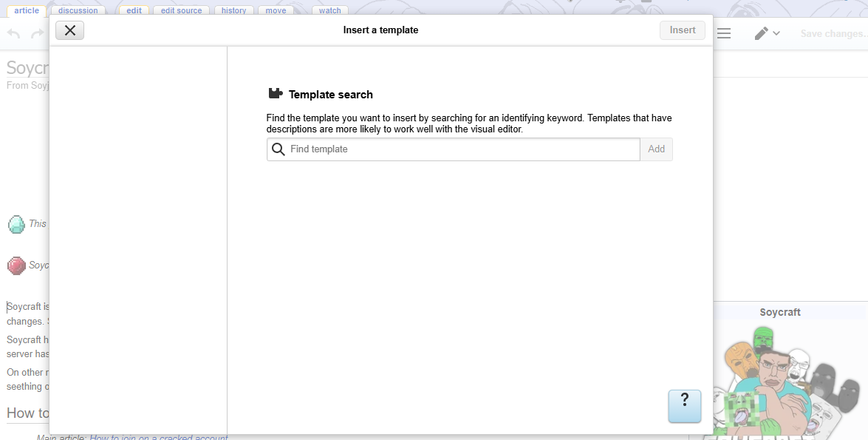
Task: Click the puzzle piece Template search icon
Action: (276, 94)
